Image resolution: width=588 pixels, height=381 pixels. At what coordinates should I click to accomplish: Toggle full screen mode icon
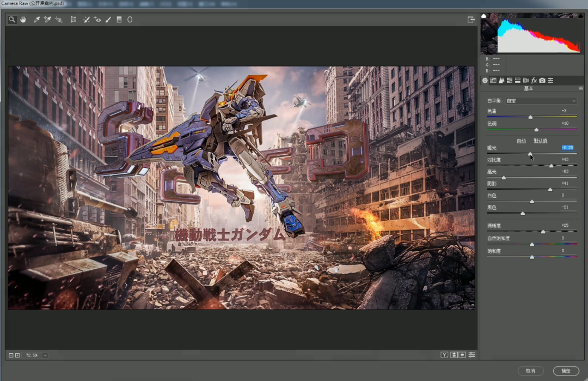(x=471, y=20)
